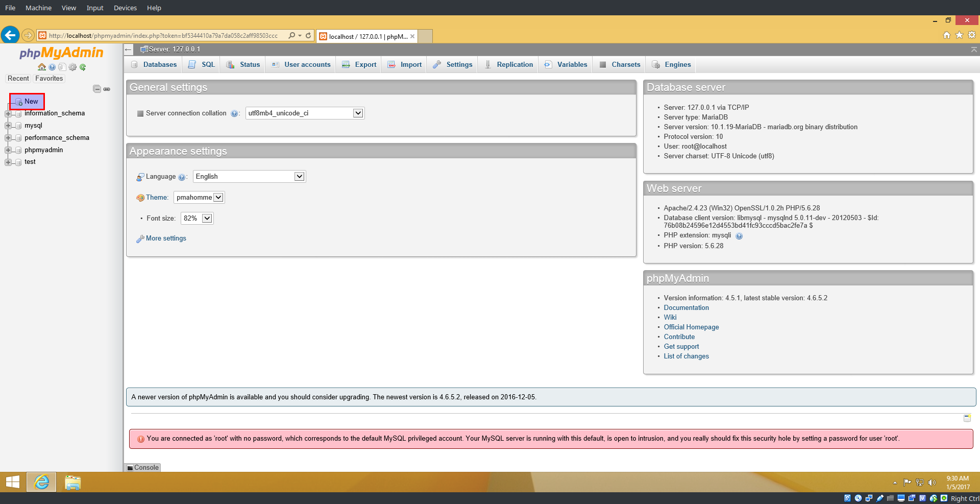The width and height of the screenshot is (980, 504).
Task: Open the Wiki link
Action: pyautogui.click(x=670, y=318)
